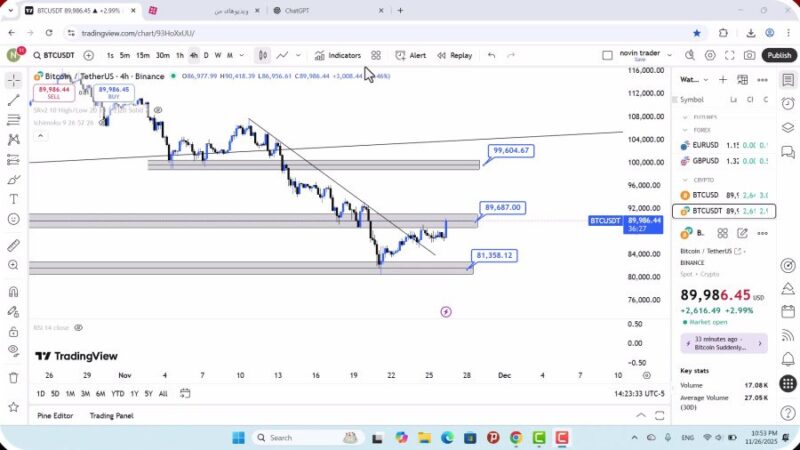Enter fullscreen mode from top toolbar
Screen dimensions: 800x450
click(730, 56)
